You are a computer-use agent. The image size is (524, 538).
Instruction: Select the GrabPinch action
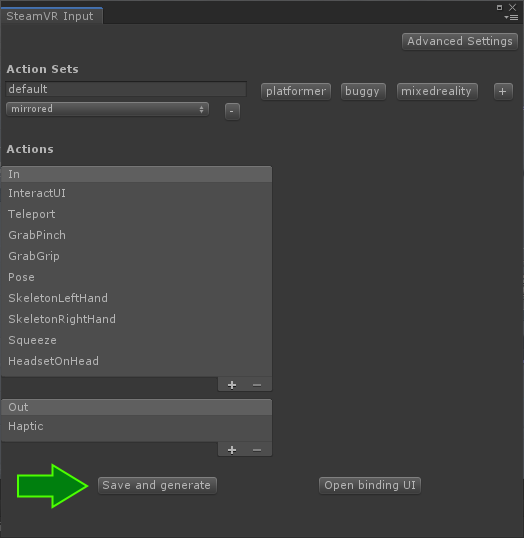pos(137,235)
